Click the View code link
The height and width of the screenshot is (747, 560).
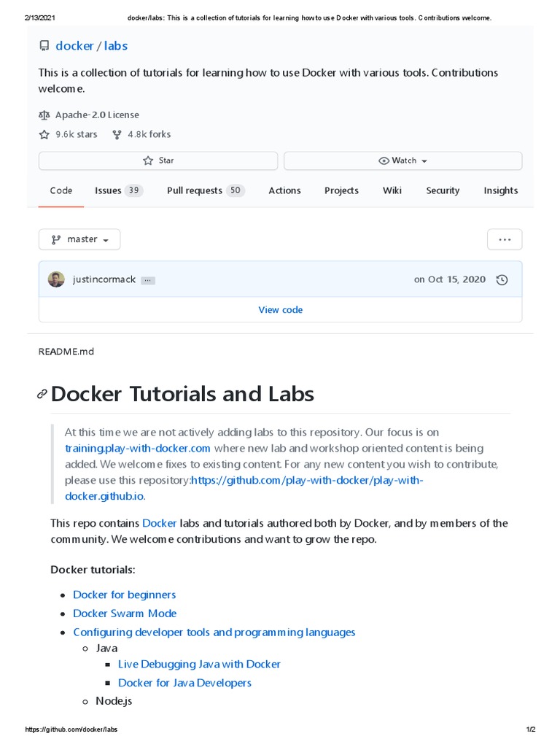tap(280, 310)
